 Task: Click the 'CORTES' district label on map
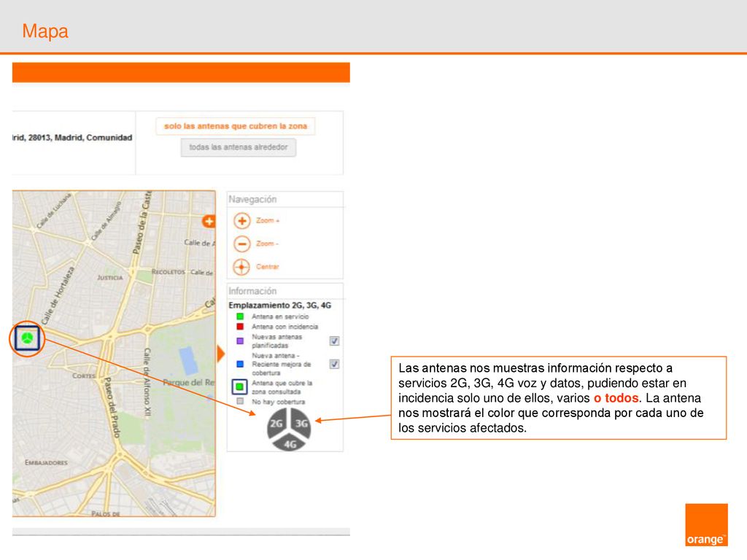click(83, 376)
